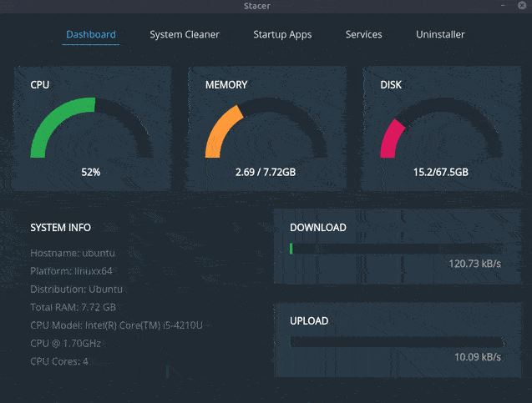Select the Services tab

click(x=363, y=35)
